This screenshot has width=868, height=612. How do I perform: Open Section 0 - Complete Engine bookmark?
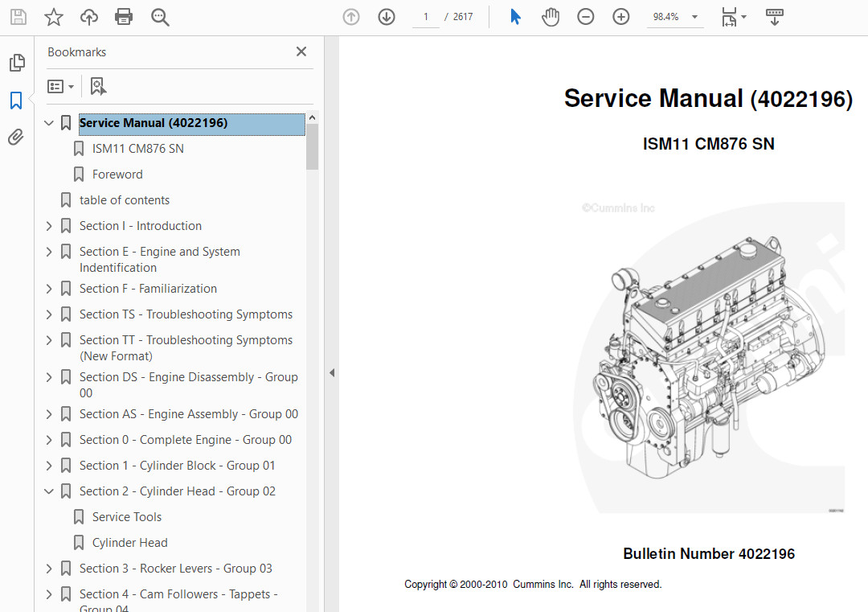pyautogui.click(x=186, y=440)
